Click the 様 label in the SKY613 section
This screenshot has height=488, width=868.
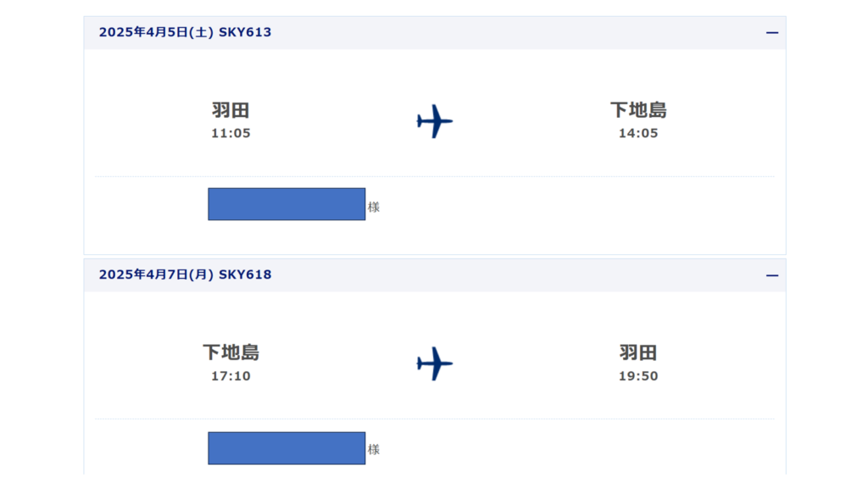click(x=374, y=207)
